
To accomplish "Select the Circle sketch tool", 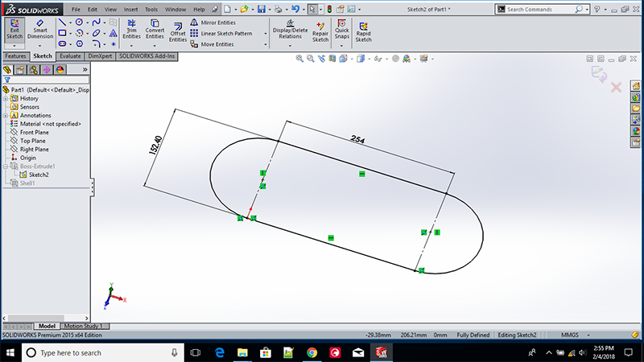I will point(79,23).
